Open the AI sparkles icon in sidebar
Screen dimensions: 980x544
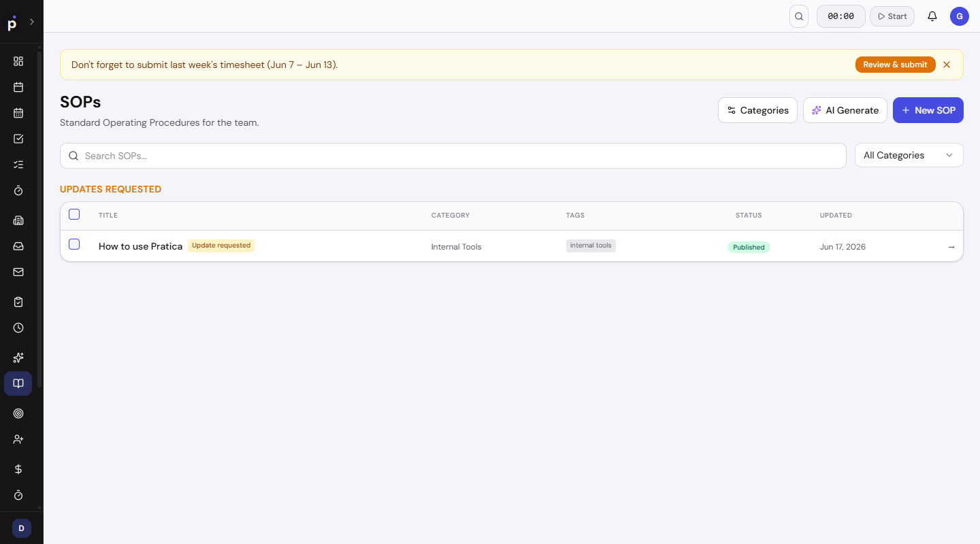[x=18, y=358]
